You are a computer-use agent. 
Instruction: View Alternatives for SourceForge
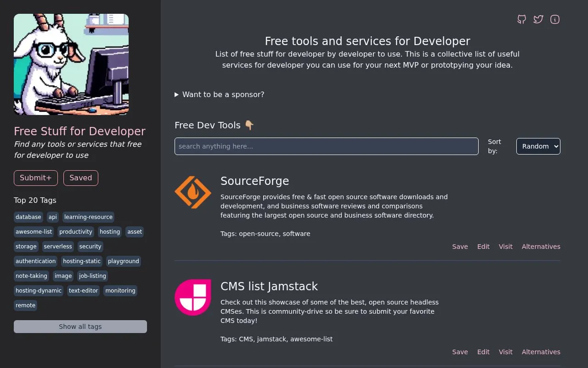tap(541, 247)
